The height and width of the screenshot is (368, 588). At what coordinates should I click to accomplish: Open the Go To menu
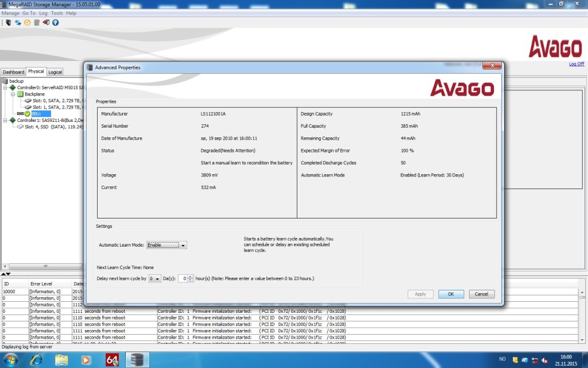(29, 13)
